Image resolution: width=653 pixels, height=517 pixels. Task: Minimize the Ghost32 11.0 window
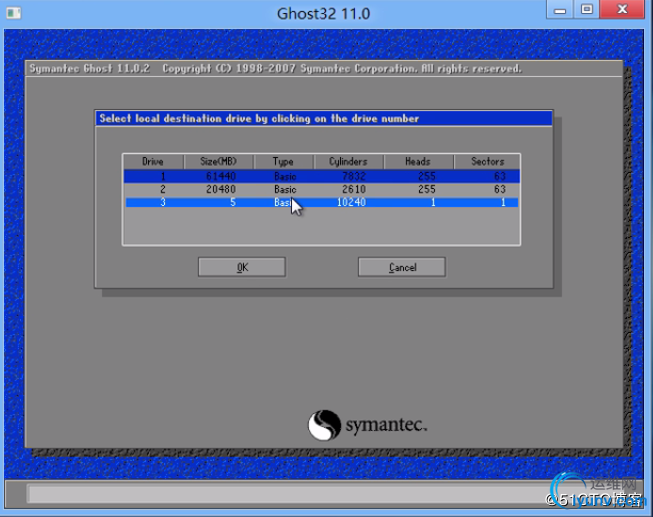coord(560,10)
